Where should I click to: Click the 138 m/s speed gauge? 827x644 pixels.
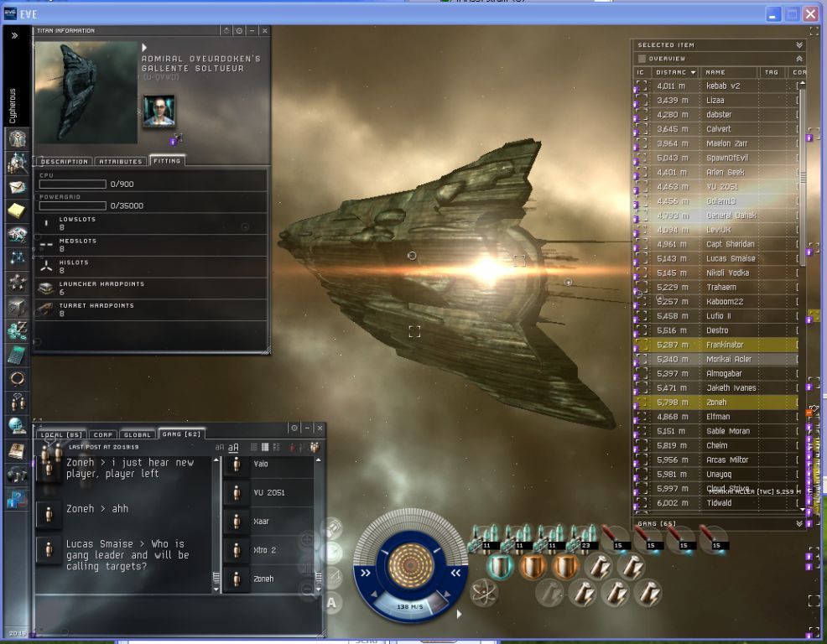click(410, 606)
